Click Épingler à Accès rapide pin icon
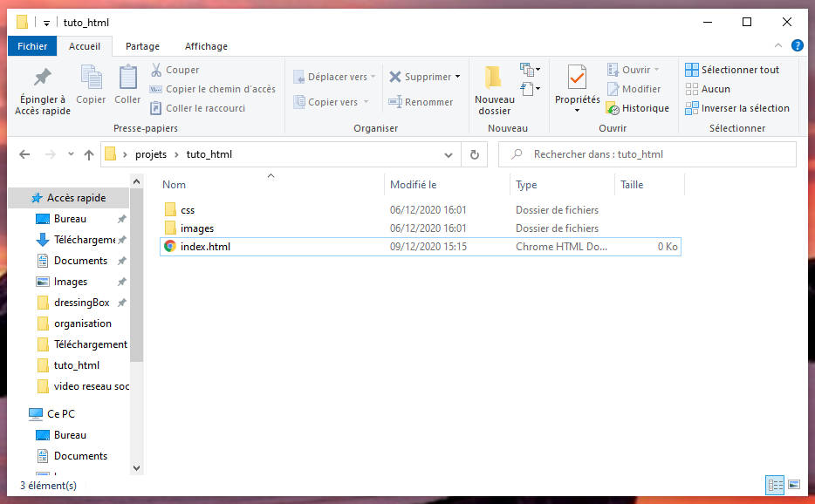The width and height of the screenshot is (815, 504). tap(43, 78)
